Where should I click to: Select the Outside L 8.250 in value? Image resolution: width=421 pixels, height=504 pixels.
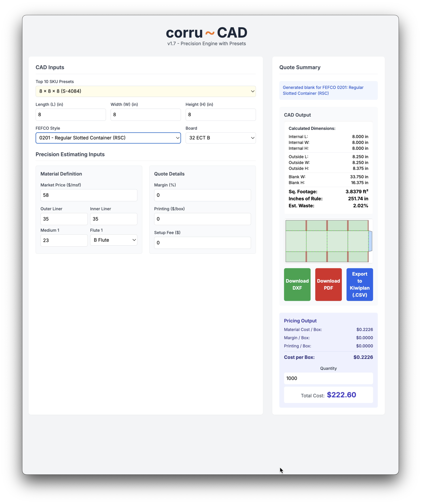point(360,157)
